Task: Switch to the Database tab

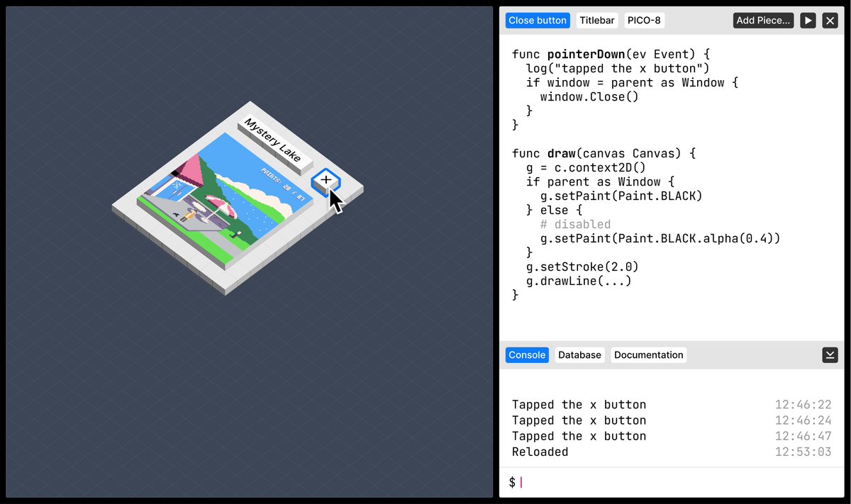Action: click(x=579, y=355)
